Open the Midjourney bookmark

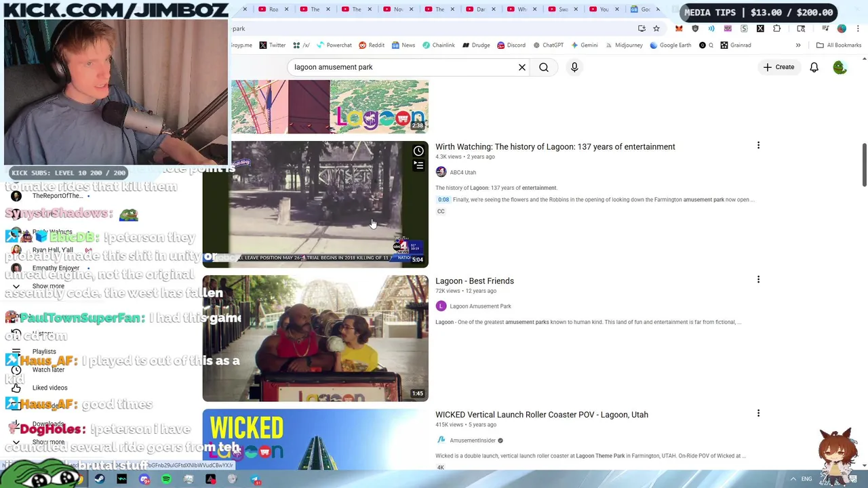click(x=624, y=45)
